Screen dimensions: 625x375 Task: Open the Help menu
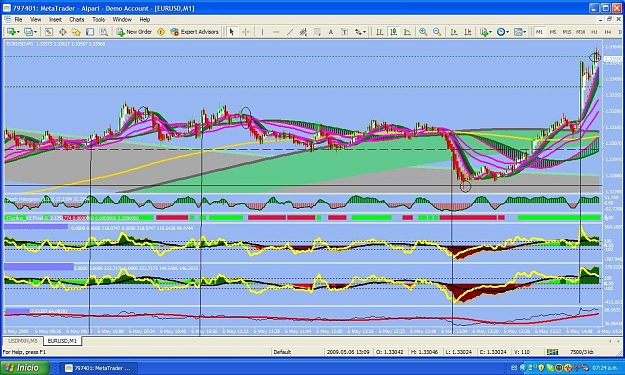pos(145,20)
